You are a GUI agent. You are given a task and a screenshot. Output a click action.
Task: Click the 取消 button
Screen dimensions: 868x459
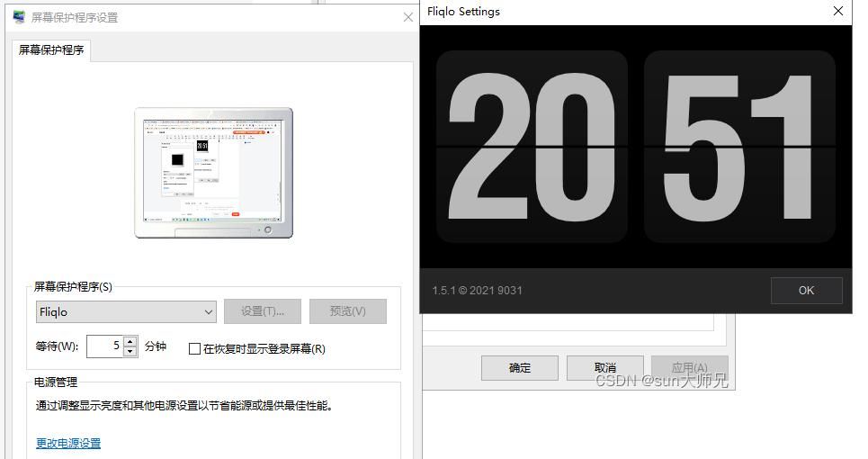(x=605, y=367)
